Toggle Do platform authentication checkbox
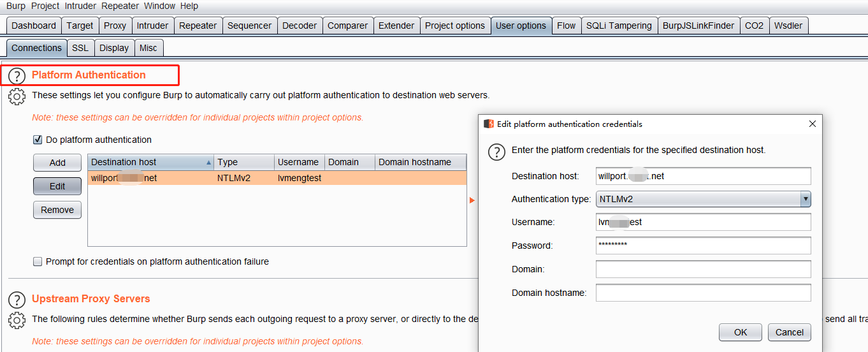The height and width of the screenshot is (352, 868). 38,140
